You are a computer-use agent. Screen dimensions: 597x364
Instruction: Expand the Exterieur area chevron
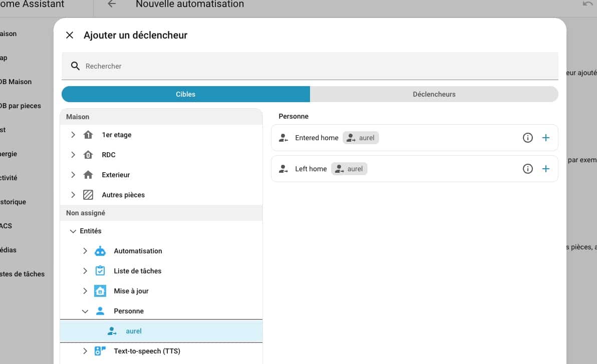click(x=73, y=175)
